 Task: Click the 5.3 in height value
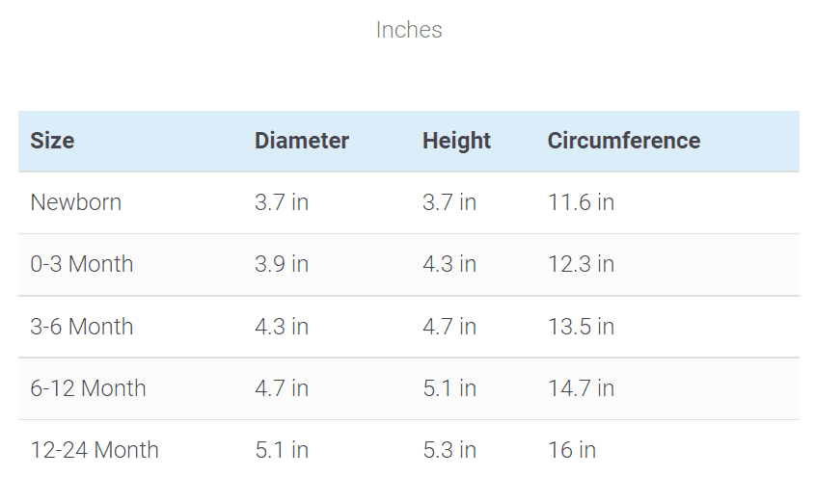tap(449, 450)
